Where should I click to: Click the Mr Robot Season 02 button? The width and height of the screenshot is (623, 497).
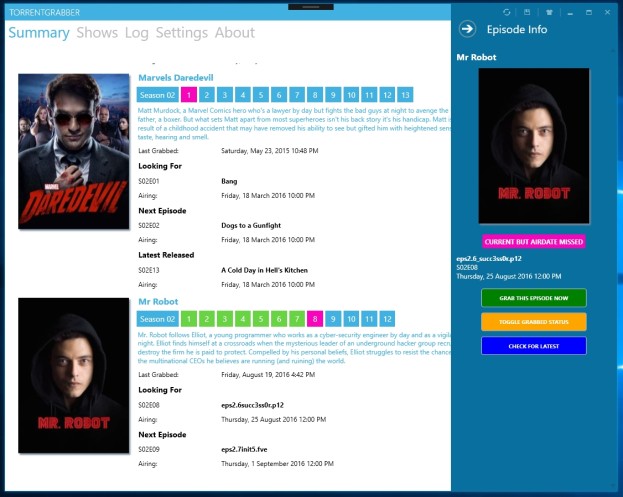tap(157, 319)
